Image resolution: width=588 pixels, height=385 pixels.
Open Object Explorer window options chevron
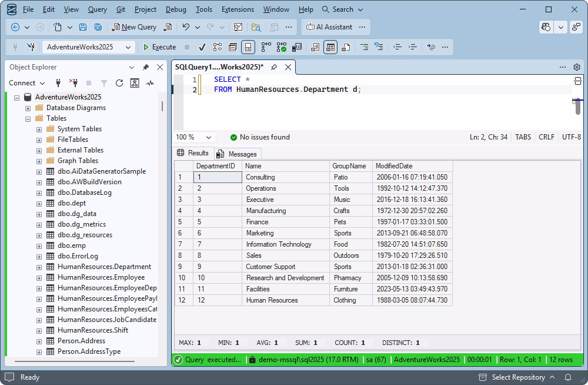[x=132, y=67]
